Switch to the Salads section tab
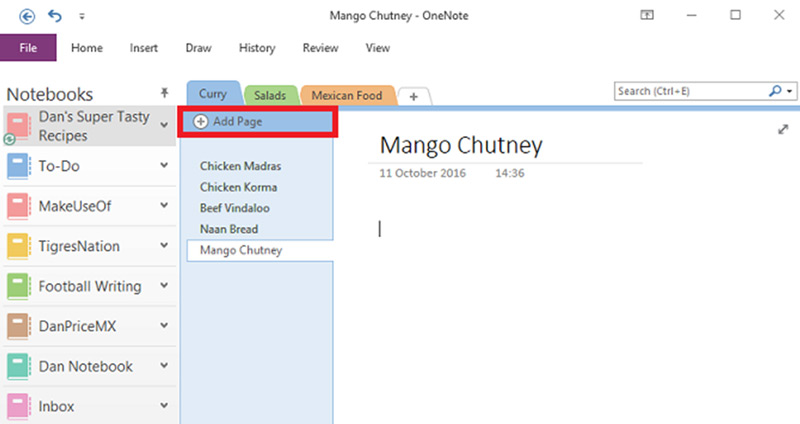800x424 pixels. pos(269,96)
